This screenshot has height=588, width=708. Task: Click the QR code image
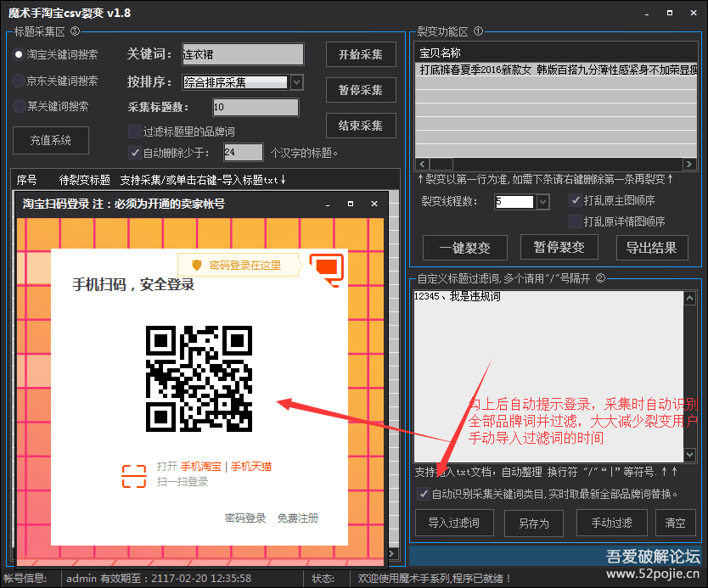click(x=199, y=378)
